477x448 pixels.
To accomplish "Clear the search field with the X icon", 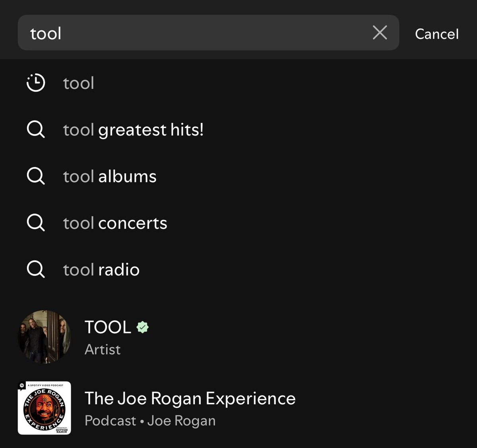I will [x=380, y=33].
